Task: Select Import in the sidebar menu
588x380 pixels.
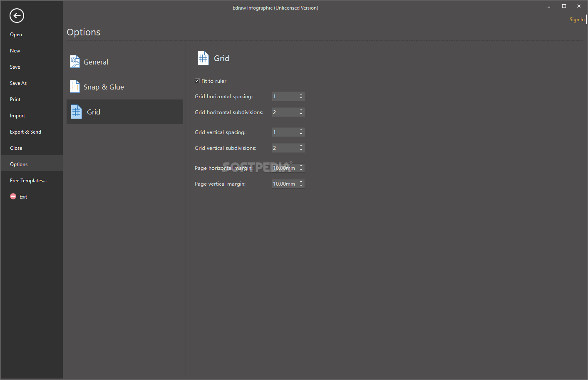Action: click(x=32, y=116)
